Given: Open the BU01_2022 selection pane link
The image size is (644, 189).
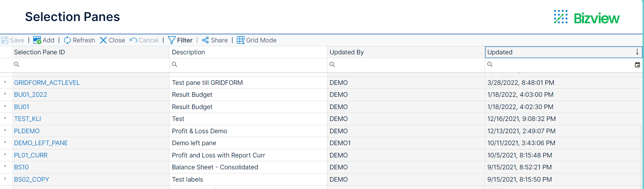Looking at the screenshot, I should click(31, 95).
